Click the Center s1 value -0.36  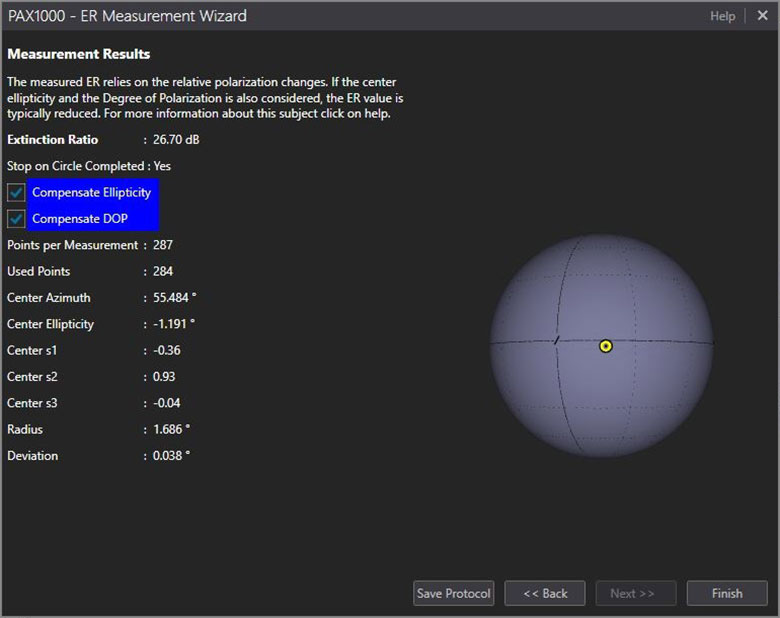[x=167, y=350]
